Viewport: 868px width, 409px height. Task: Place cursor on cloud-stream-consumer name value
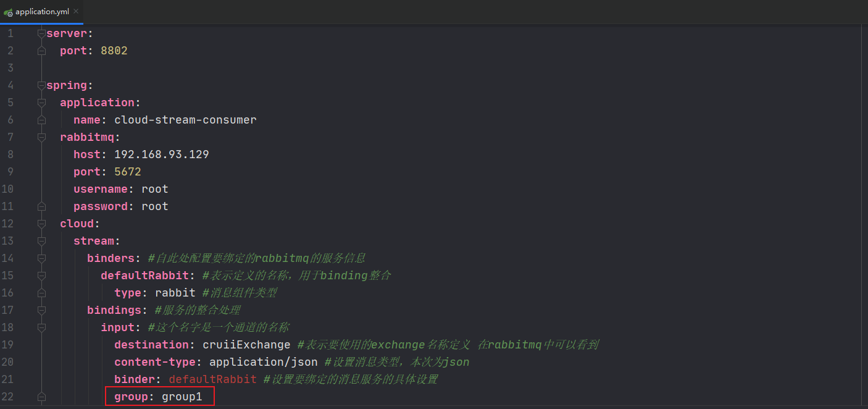(x=185, y=120)
